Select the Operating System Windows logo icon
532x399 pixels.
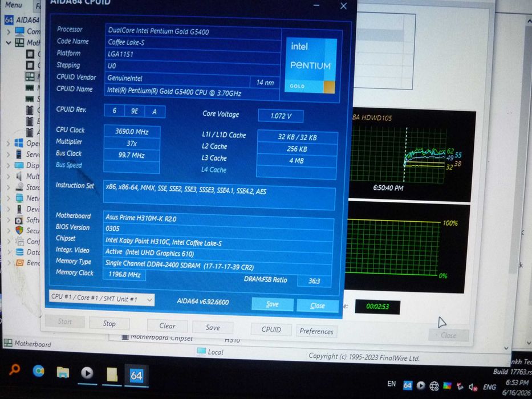click(x=19, y=143)
